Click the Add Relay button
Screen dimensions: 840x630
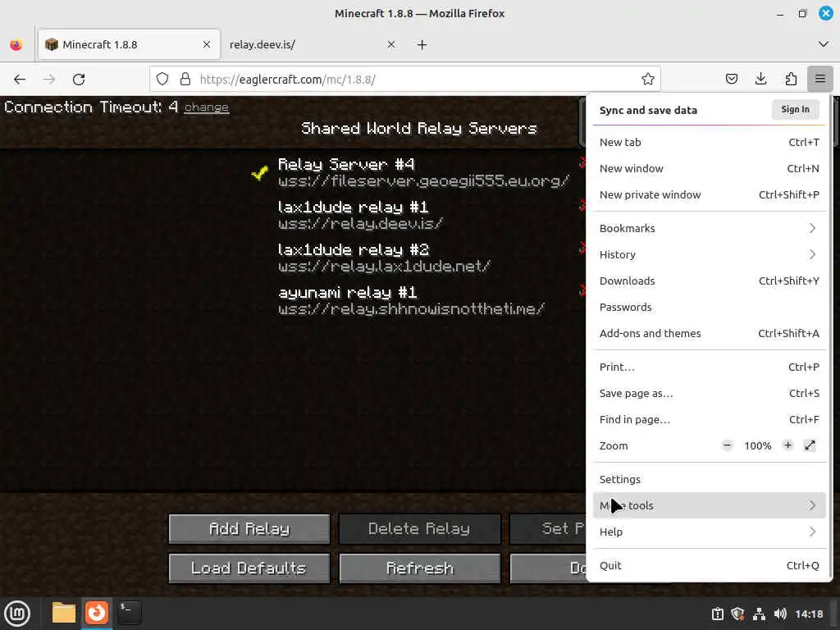[x=249, y=529]
